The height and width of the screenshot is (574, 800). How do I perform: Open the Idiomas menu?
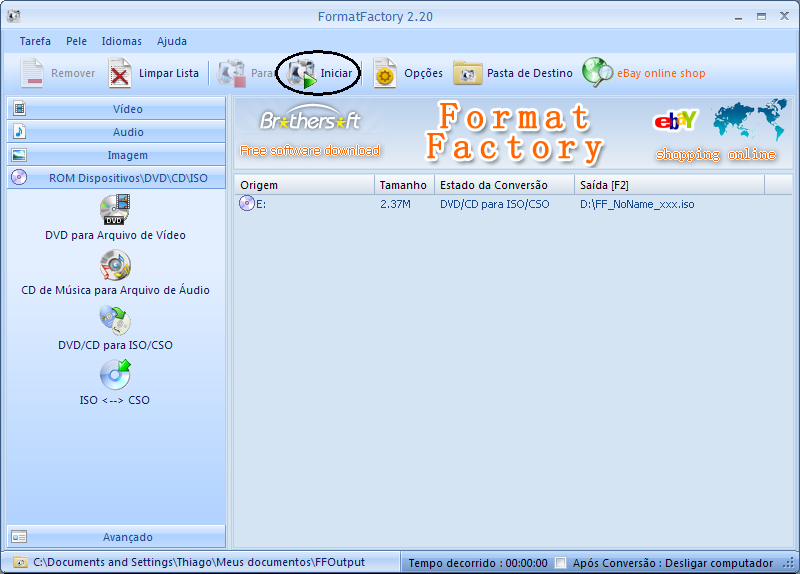coord(121,41)
